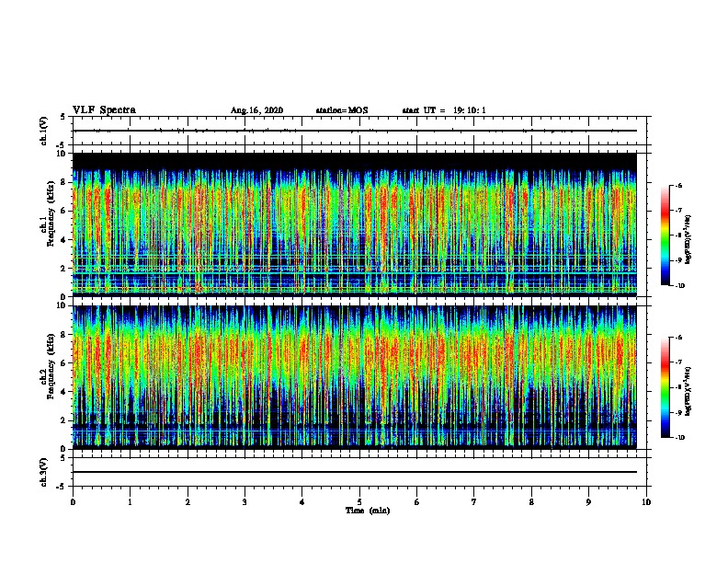The image size is (728, 563).
Task: Click the time axis tick label '3'
Action: (x=245, y=502)
